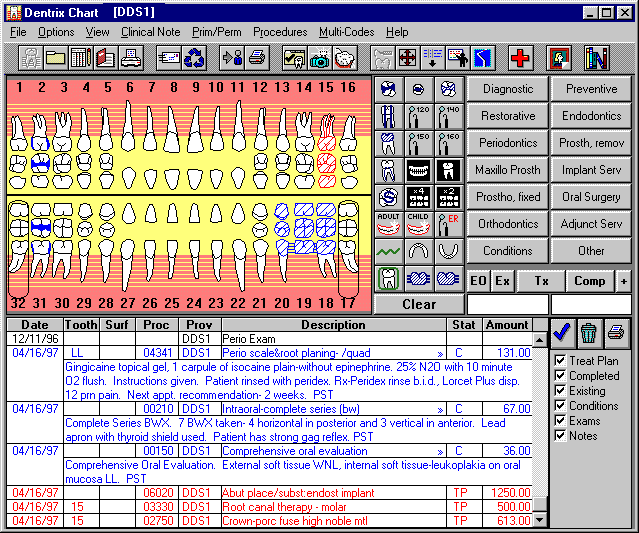Click the print chart printer icon
This screenshot has width=639, height=533.
pos(257,58)
